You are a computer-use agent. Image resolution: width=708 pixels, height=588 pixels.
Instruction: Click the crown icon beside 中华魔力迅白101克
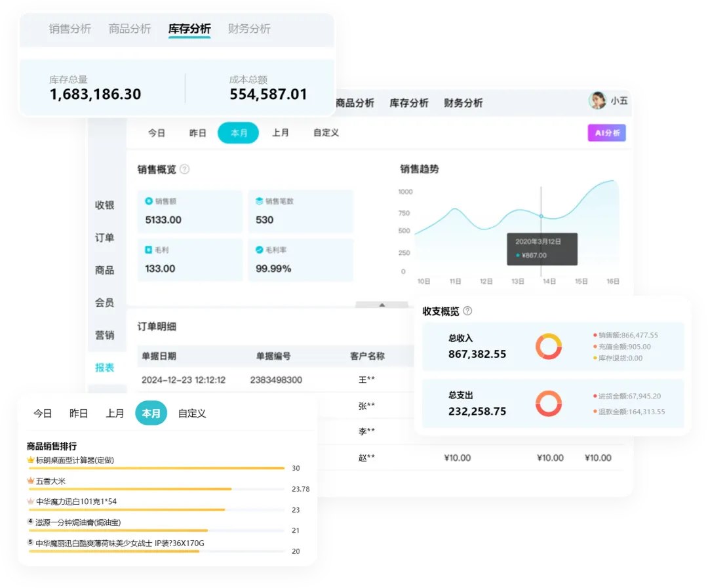tap(31, 501)
